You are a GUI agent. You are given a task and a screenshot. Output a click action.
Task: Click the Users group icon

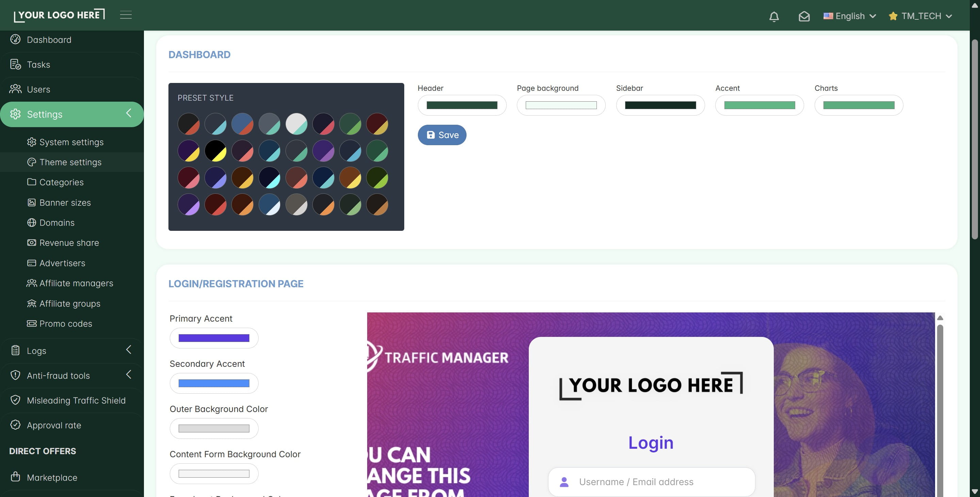tap(15, 89)
